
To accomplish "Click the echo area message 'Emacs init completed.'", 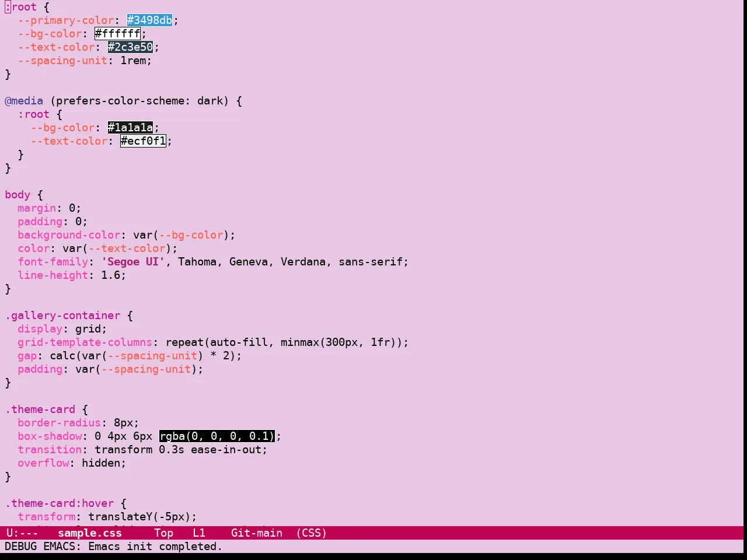I will 155,547.
